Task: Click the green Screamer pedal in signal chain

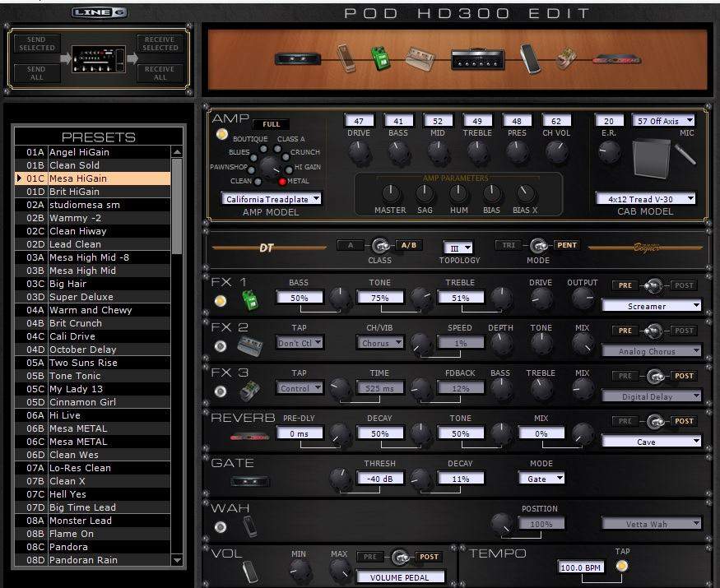Action: [381, 59]
